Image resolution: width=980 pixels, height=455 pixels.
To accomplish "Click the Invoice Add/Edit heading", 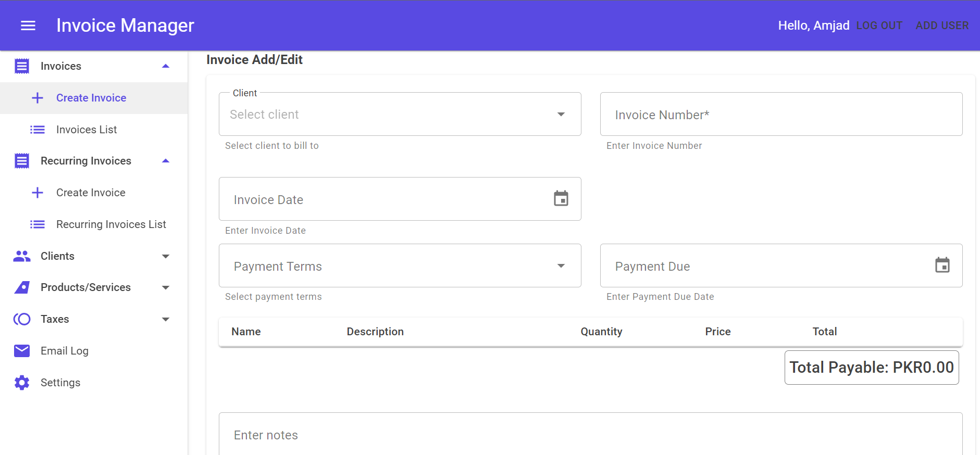I will click(254, 60).
